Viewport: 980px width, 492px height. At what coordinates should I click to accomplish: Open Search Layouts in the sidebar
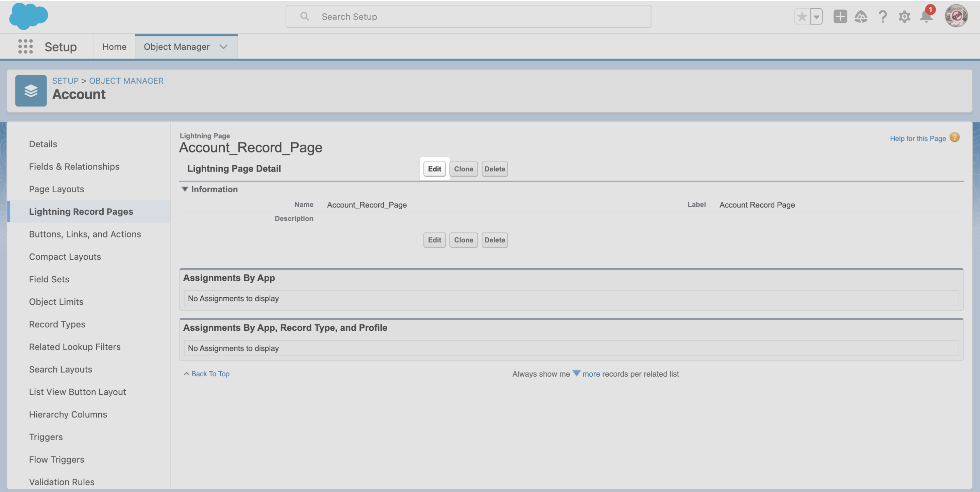click(x=61, y=369)
